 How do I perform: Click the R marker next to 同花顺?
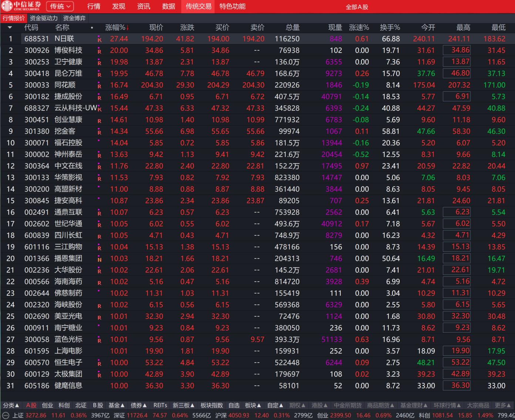[x=99, y=86]
